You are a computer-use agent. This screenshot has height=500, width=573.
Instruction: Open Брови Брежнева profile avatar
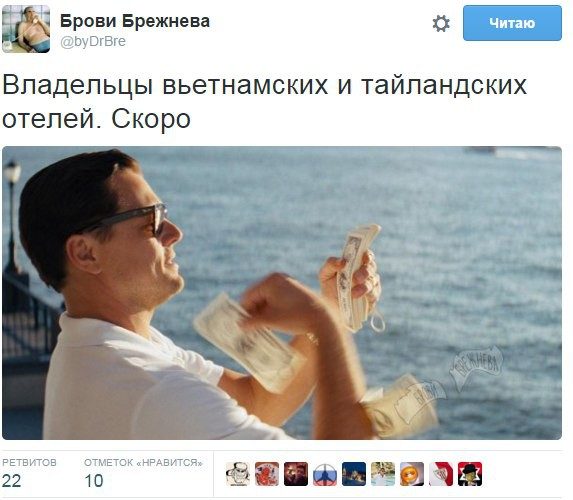(x=26, y=29)
